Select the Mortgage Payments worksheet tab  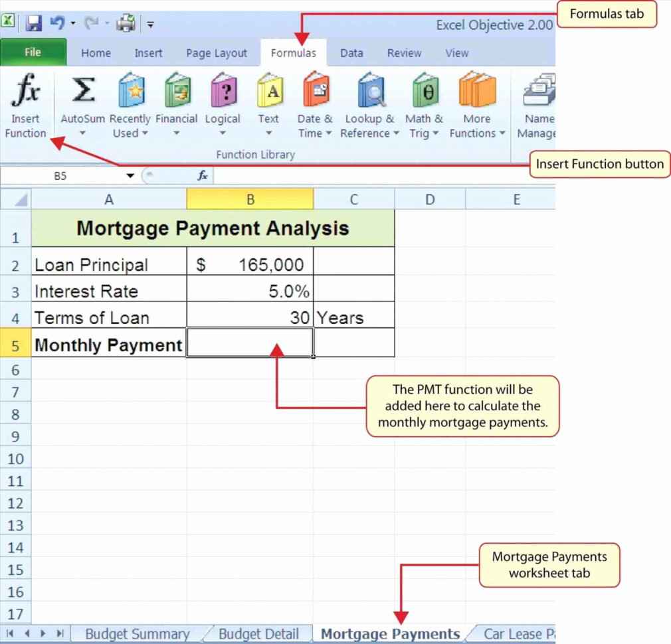390,634
